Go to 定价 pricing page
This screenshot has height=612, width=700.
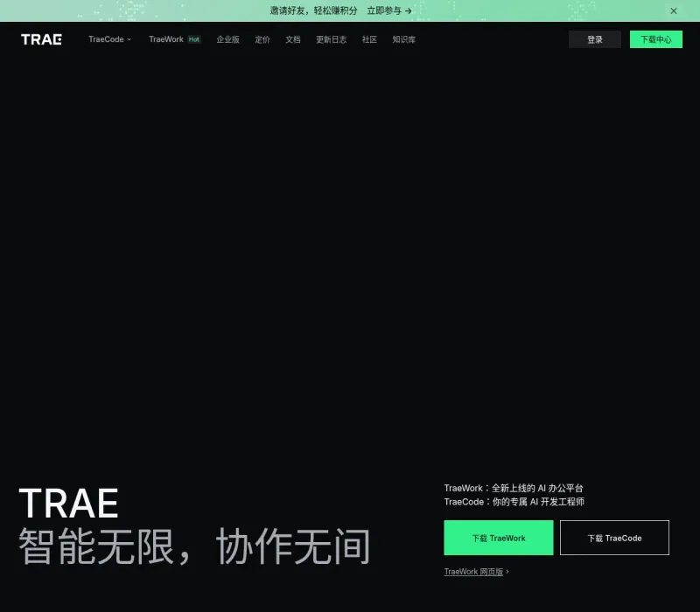pyautogui.click(x=262, y=39)
